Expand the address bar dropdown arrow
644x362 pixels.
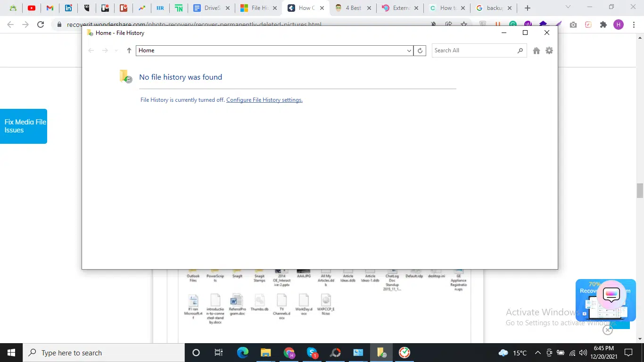[409, 50]
